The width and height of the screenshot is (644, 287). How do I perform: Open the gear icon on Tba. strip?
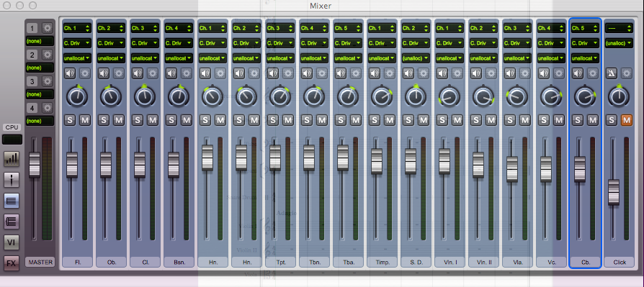(356, 73)
